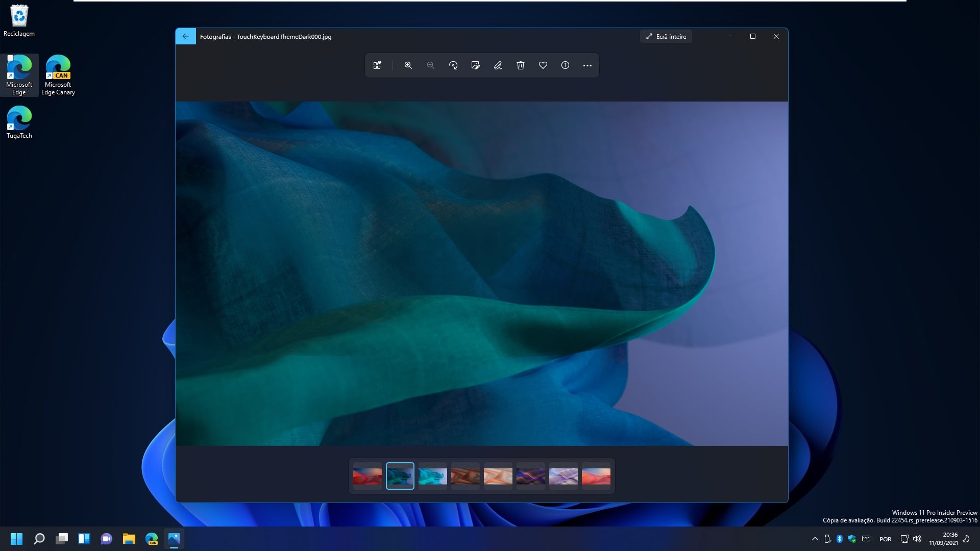
Task: Open the Reciclagem recycle bin desktop icon
Action: [19, 20]
